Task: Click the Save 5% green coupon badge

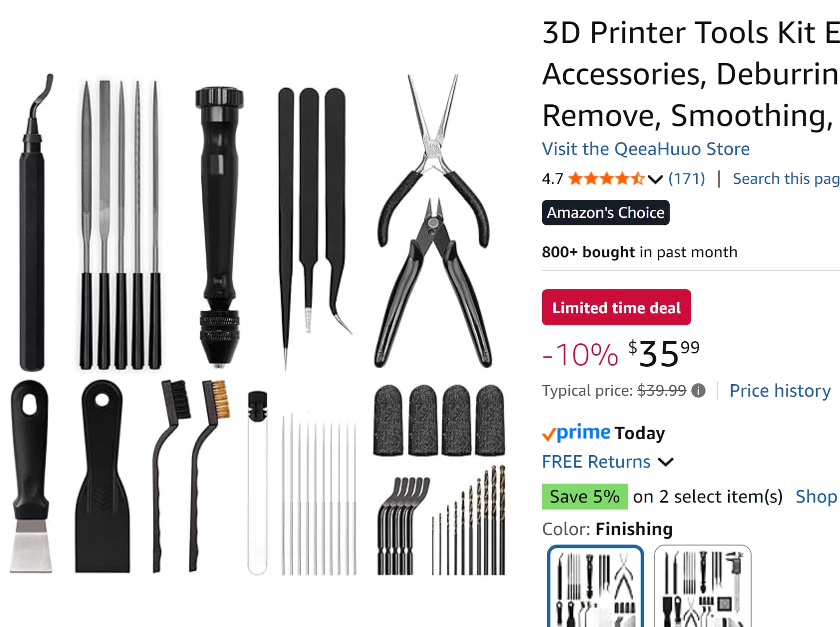Action: 584,497
